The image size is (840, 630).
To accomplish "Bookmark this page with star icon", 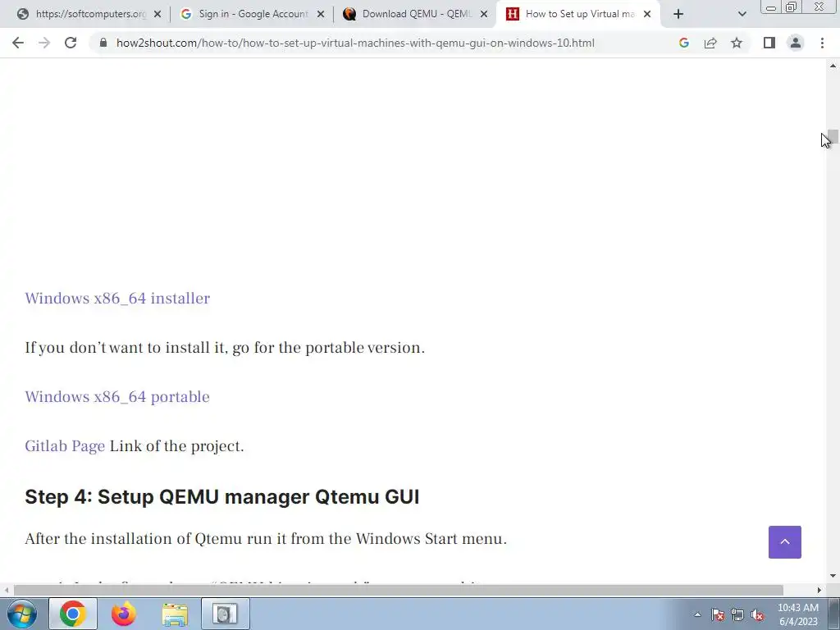I will tap(737, 43).
